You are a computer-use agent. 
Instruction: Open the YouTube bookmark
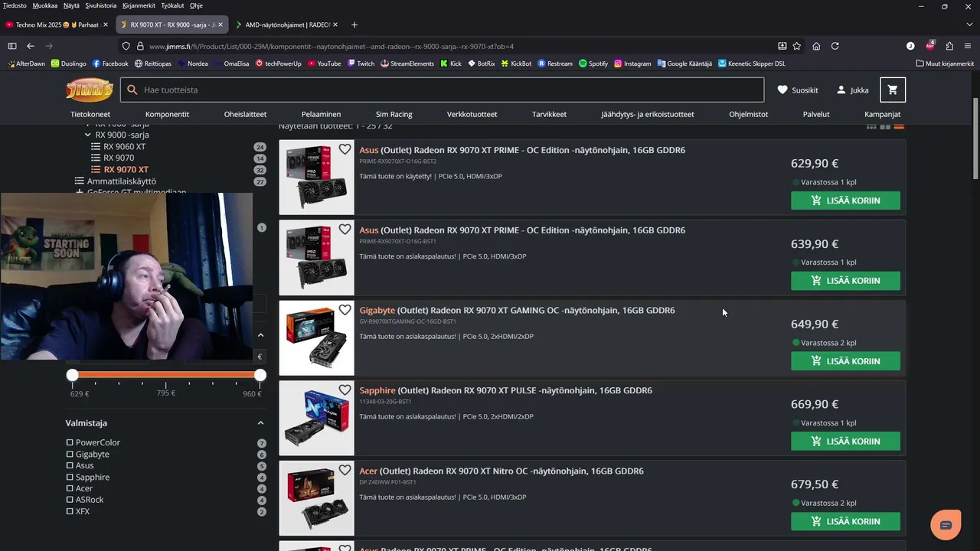(325, 64)
